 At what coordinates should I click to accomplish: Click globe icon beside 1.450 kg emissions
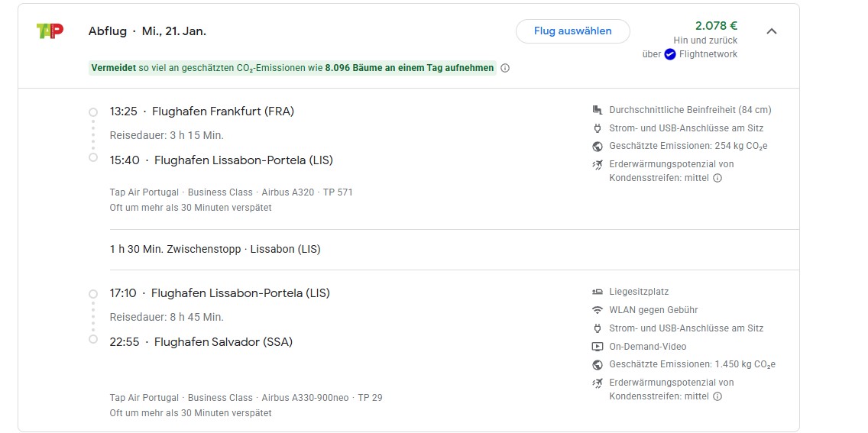point(597,364)
